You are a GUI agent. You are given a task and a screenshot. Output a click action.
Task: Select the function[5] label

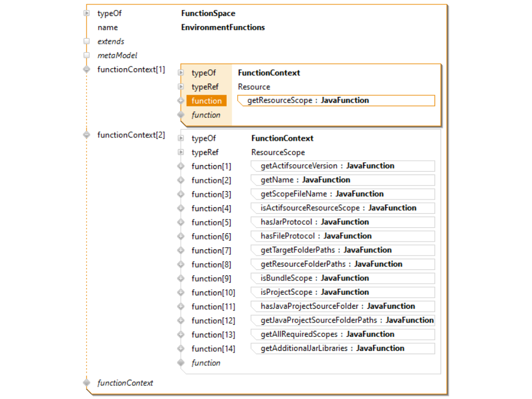click(211, 222)
